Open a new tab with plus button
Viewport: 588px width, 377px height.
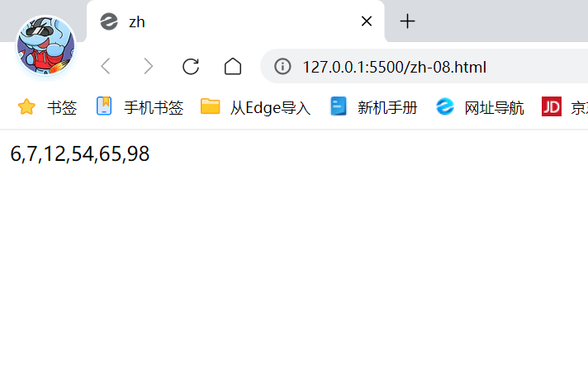(407, 21)
